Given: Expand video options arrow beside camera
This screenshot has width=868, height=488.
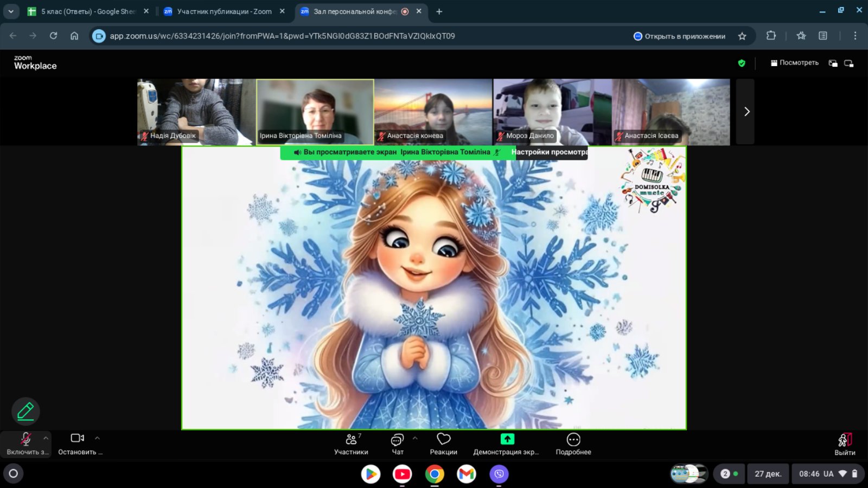Looking at the screenshot, I should tap(97, 438).
